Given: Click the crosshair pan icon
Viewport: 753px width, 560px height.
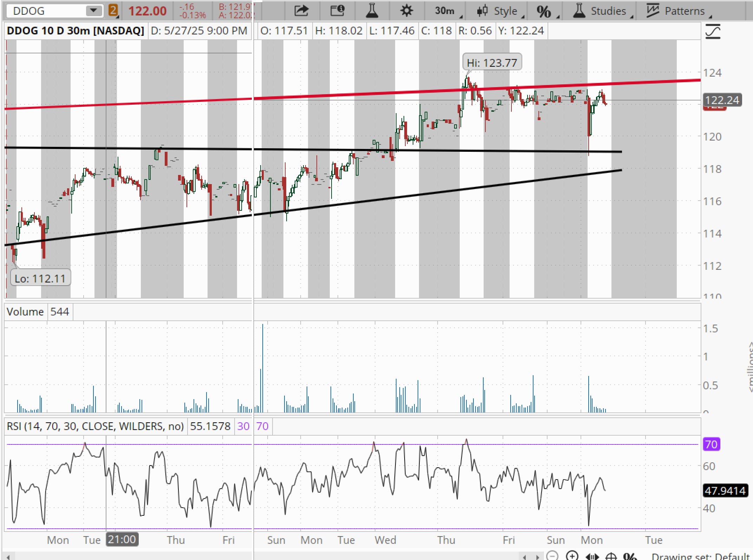Looking at the screenshot, I should 611,556.
